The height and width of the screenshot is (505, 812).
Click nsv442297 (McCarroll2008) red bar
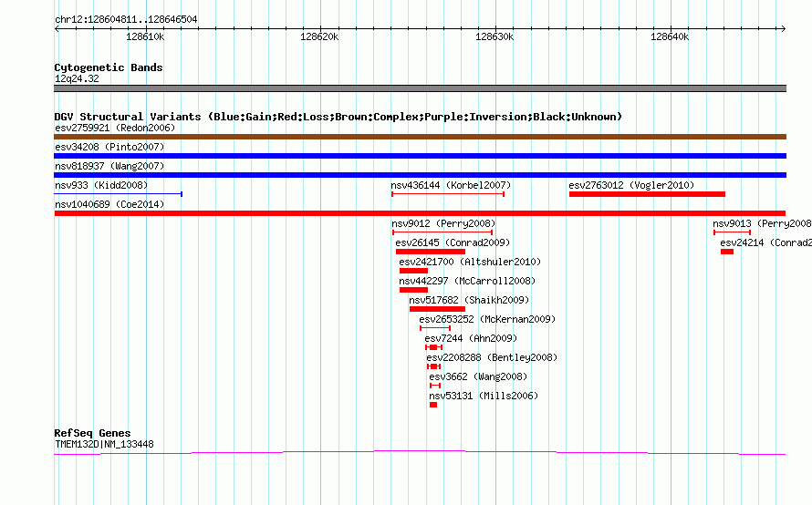[413, 290]
